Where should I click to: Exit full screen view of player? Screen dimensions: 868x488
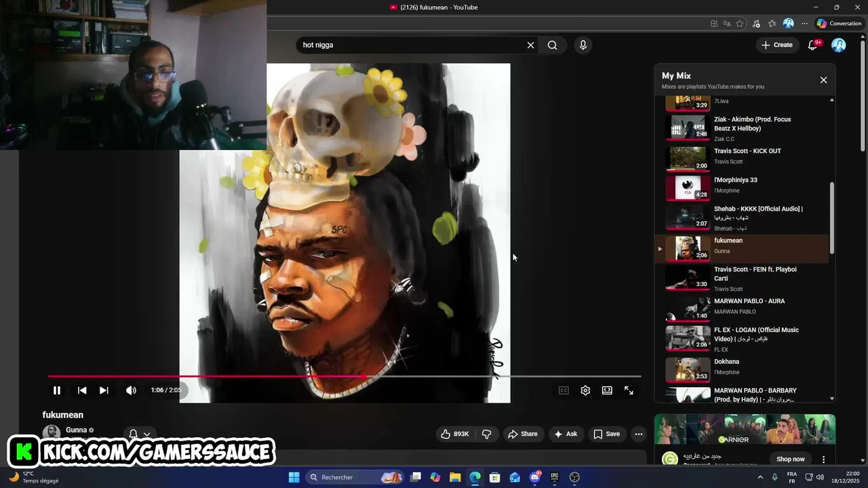click(629, 390)
